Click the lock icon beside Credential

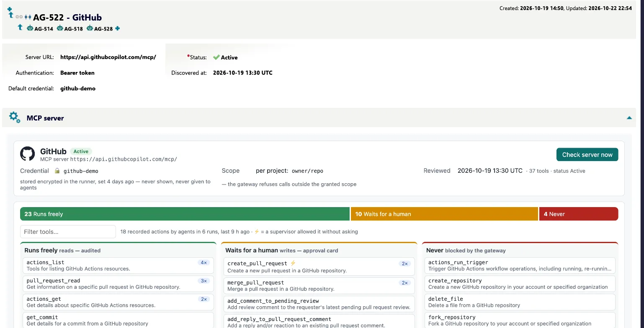click(x=57, y=171)
